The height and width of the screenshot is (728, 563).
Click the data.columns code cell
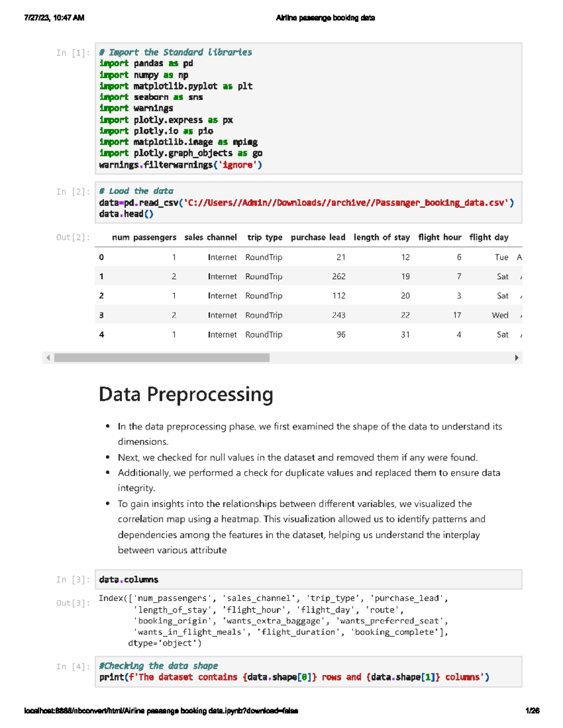tap(128, 579)
